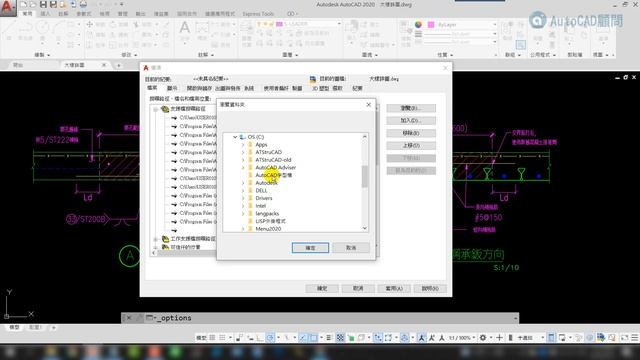The image size is (640, 360).
Task: Click the Save icon in quick access toolbar
Action: 43,4
